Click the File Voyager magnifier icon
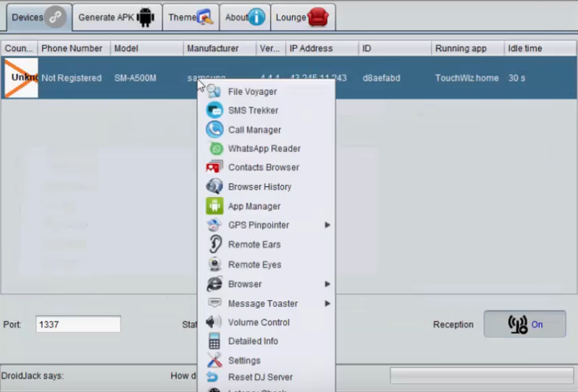The height and width of the screenshot is (392, 578). click(x=214, y=91)
